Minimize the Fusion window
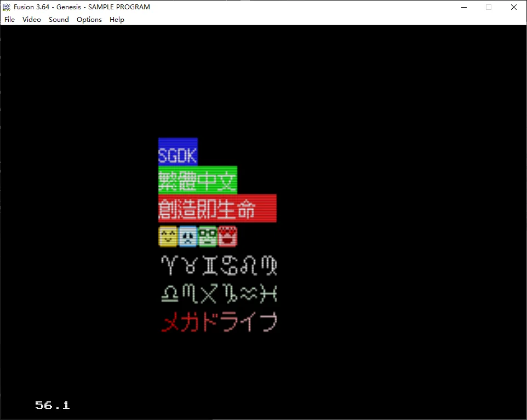The image size is (527, 420). coord(464,7)
